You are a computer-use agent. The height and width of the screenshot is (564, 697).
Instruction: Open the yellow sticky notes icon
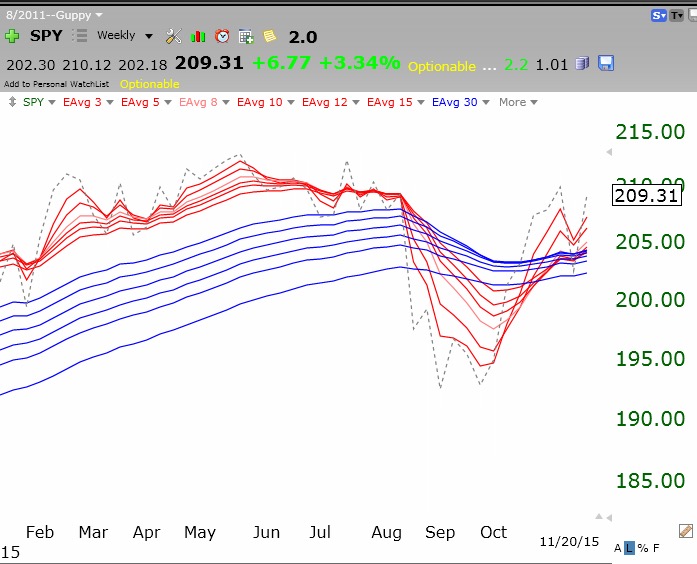click(x=270, y=36)
